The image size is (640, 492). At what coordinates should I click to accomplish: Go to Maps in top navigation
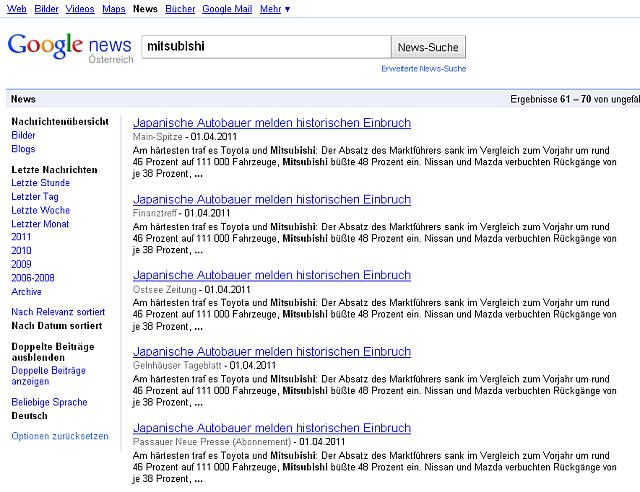click(x=114, y=9)
